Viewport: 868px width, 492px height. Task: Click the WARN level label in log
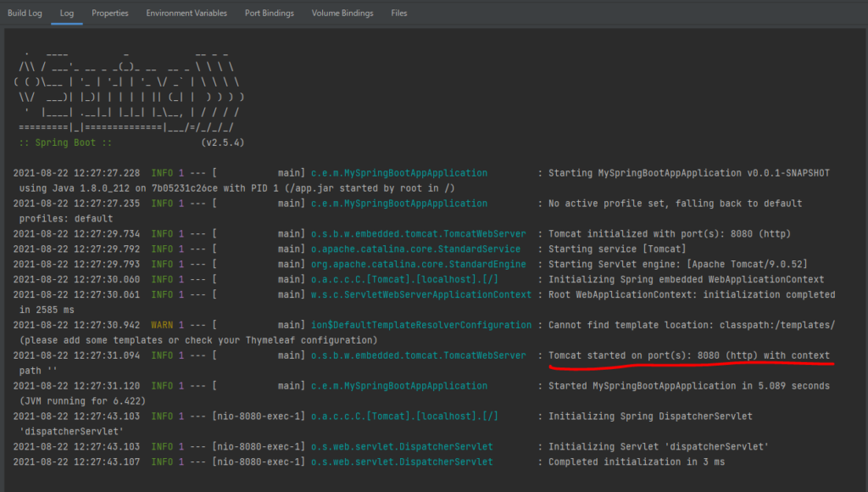(162, 325)
